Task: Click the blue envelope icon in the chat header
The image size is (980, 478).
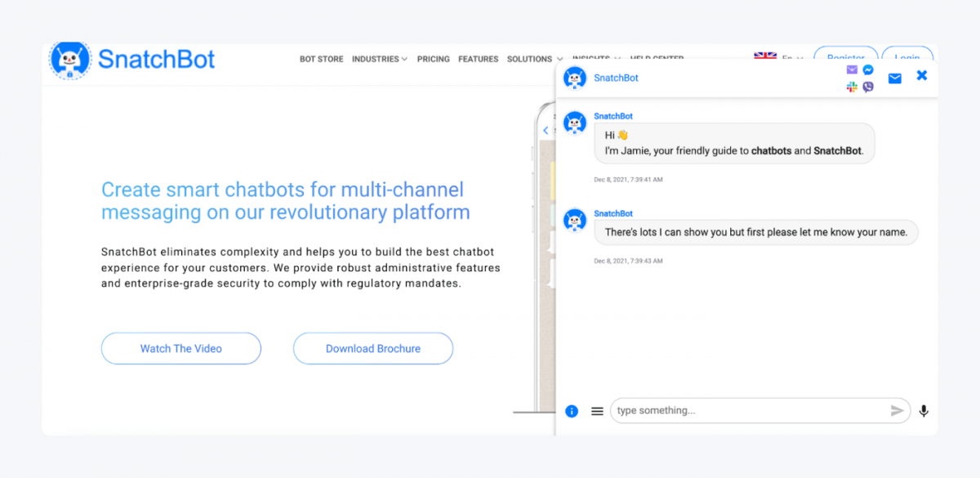Action: [x=895, y=79]
